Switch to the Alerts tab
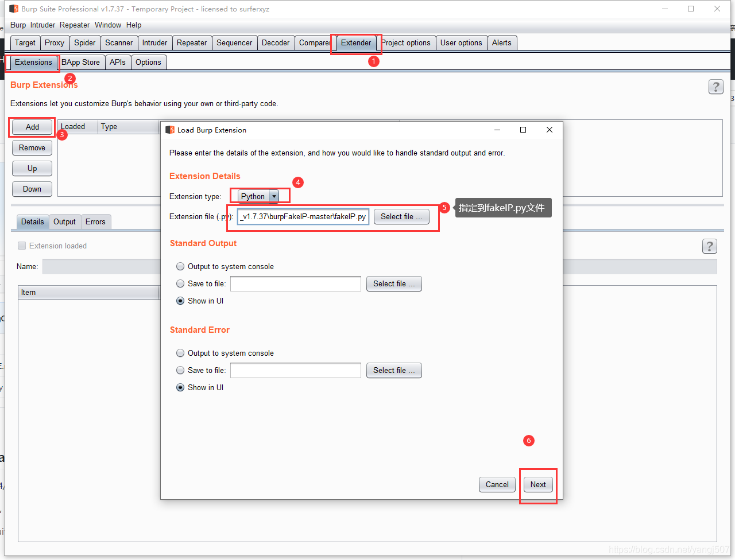Image resolution: width=735 pixels, height=560 pixels. click(502, 42)
